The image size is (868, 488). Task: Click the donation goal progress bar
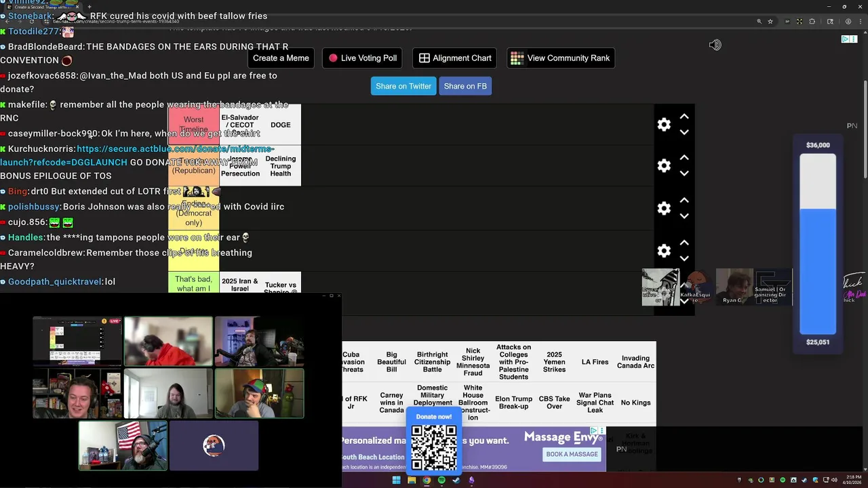tap(818, 244)
